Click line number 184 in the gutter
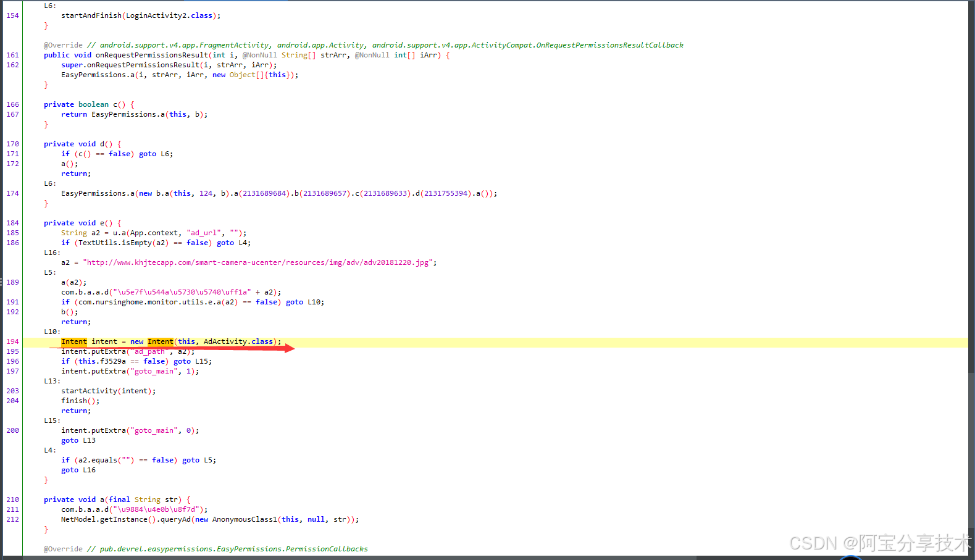The width and height of the screenshot is (975, 560). tap(12, 223)
